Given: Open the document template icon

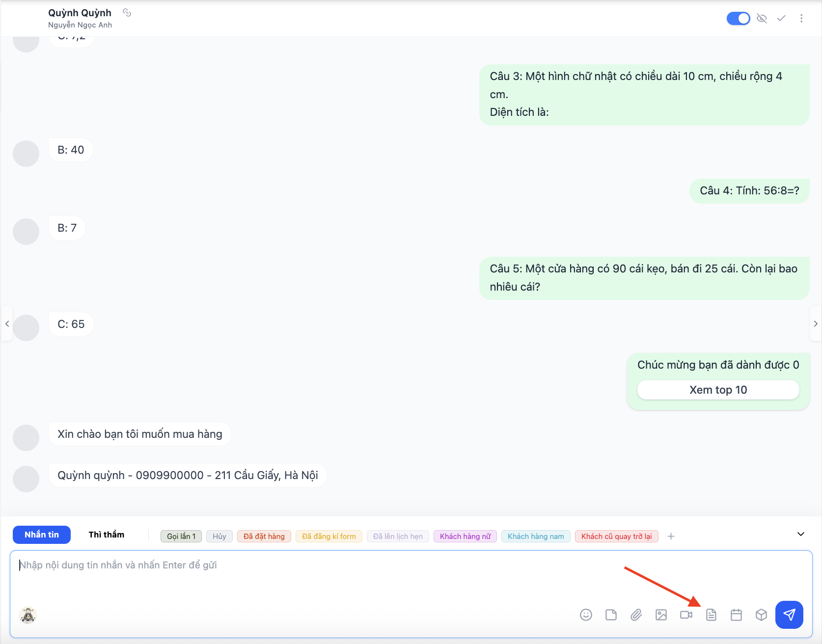Looking at the screenshot, I should click(x=711, y=615).
